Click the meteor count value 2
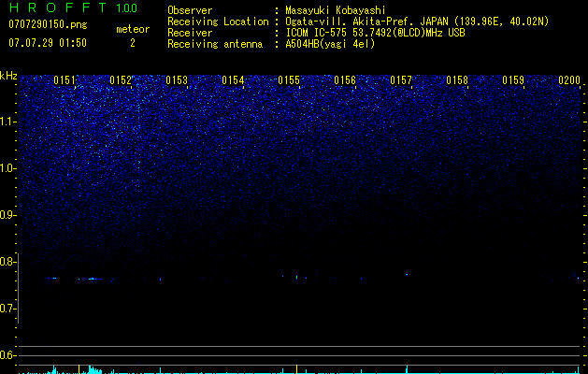 coord(133,43)
